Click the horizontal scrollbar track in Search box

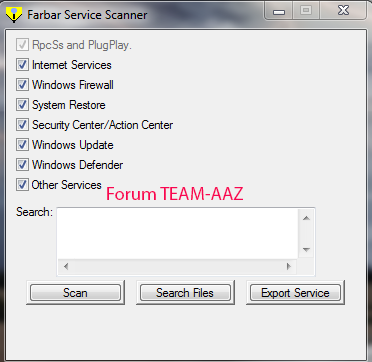(x=177, y=266)
